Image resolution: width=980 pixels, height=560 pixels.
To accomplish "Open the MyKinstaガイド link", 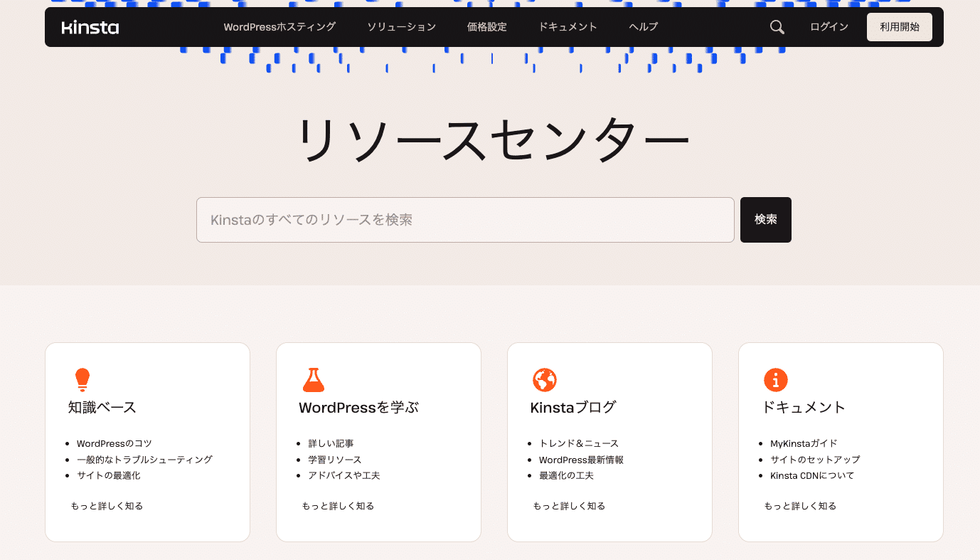I will [804, 443].
